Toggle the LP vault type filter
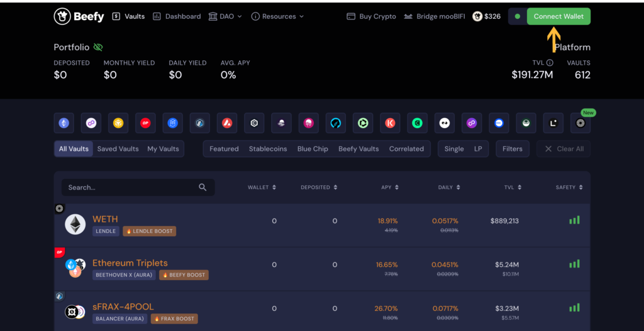This screenshot has height=331, width=644. (x=478, y=149)
